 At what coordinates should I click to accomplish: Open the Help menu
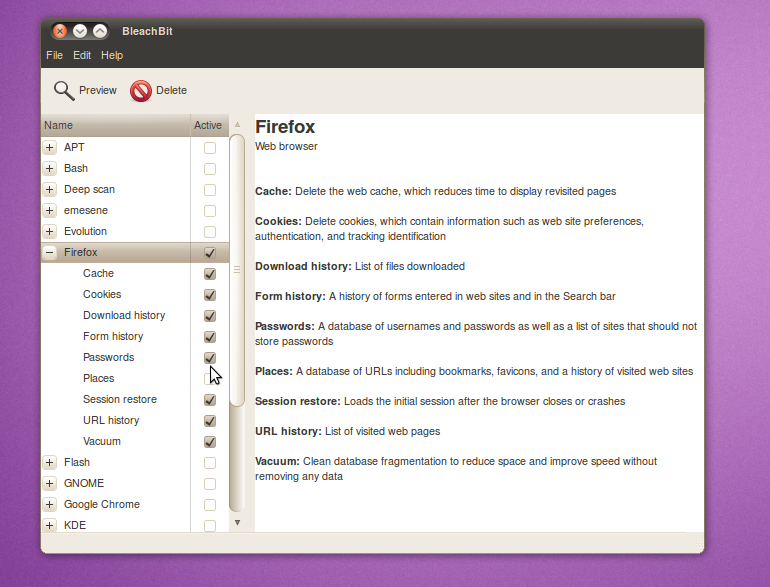[112, 55]
